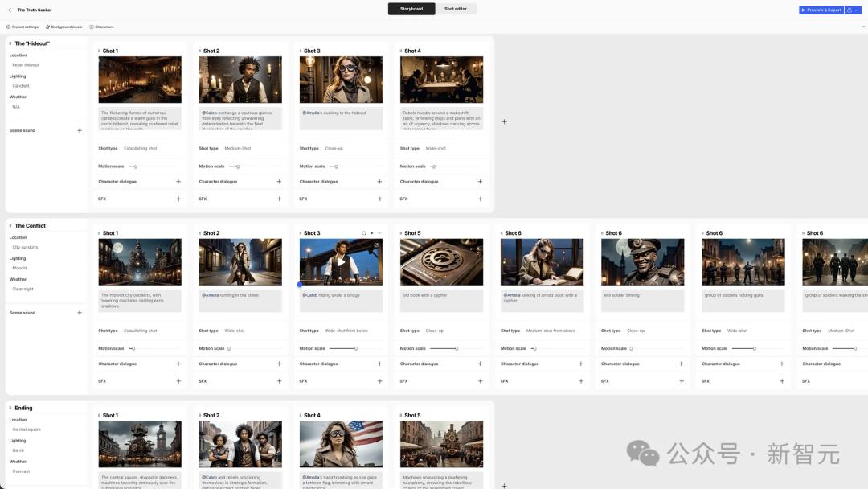Add SFX to Hideout Shot 4
868x489 pixels.
click(480, 199)
